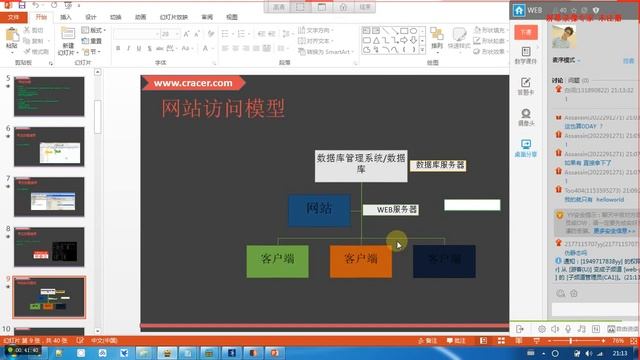Open the font color dropdown arrow
The height and width of the screenshot is (360, 640).
(212, 49)
